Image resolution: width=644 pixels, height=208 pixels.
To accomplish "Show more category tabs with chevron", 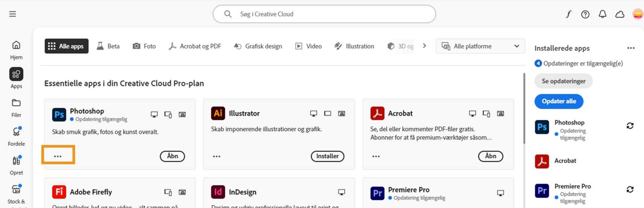I will 424,46.
